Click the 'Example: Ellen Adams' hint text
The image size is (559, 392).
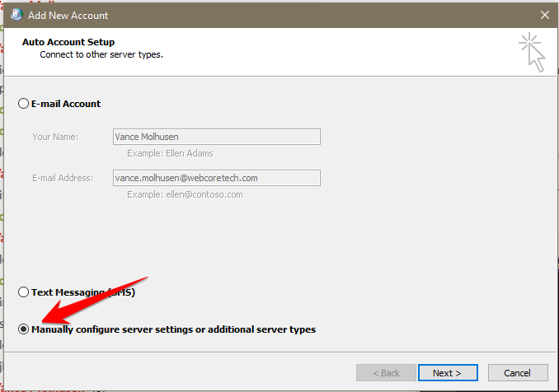[170, 153]
